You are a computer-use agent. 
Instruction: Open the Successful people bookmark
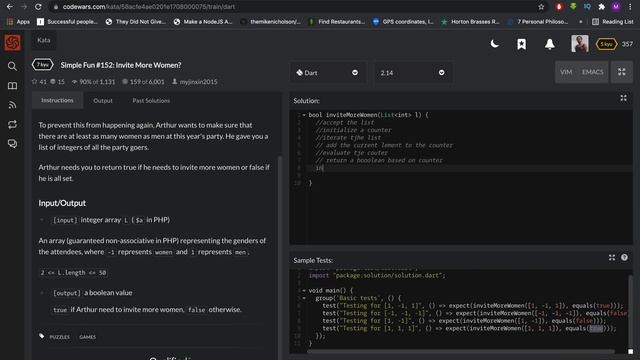[67, 22]
